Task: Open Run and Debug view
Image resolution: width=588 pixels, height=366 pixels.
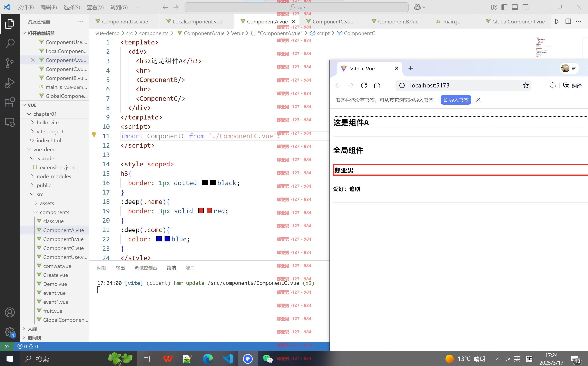Action: 10,83
